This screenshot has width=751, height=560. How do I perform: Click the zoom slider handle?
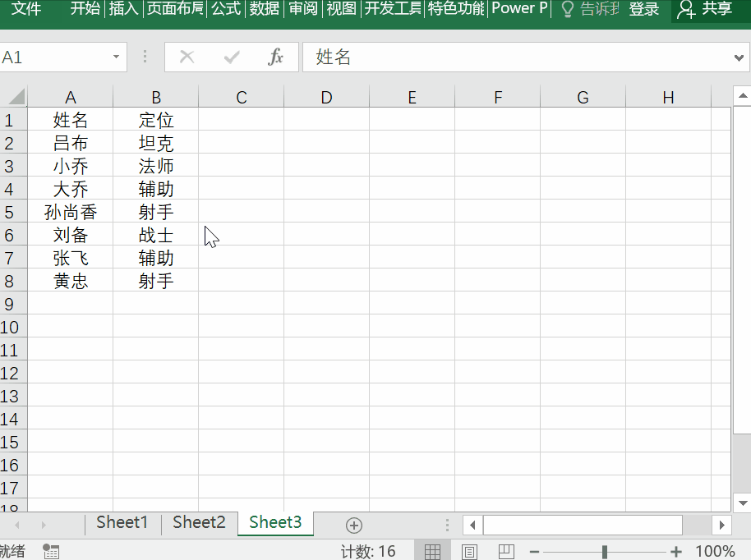[x=605, y=552]
